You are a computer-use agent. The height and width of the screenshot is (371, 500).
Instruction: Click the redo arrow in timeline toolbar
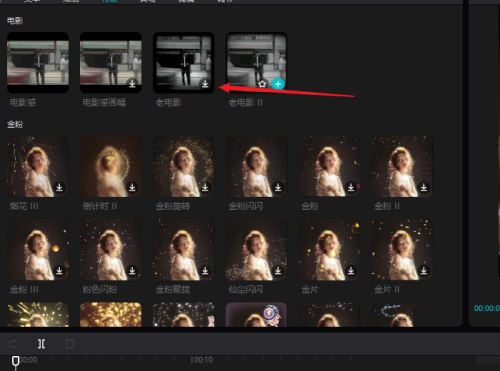pyautogui.click(x=13, y=344)
